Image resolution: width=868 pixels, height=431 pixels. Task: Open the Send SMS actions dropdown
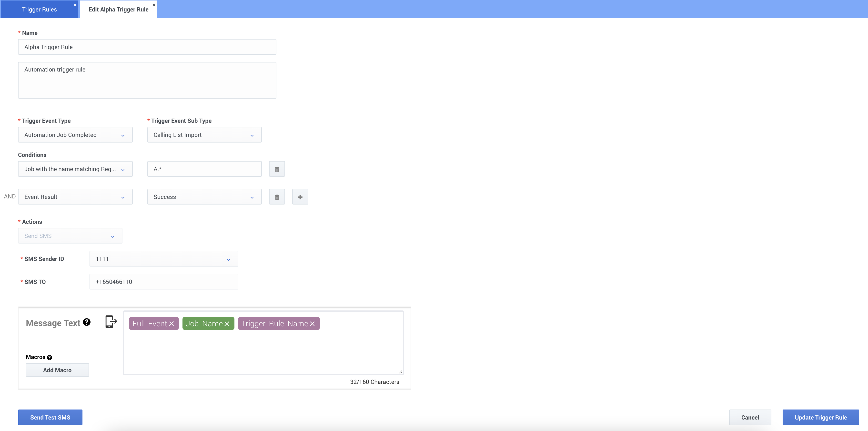70,236
